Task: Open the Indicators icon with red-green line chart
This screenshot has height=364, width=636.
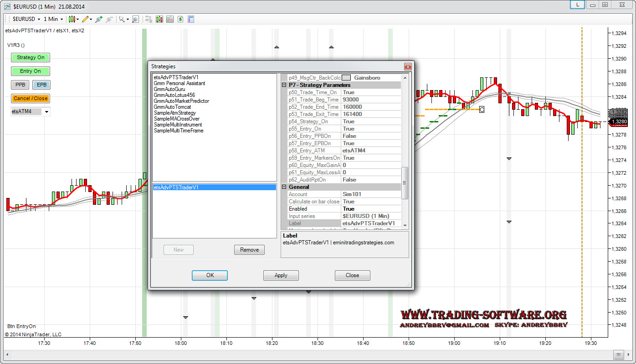Action: point(169,19)
